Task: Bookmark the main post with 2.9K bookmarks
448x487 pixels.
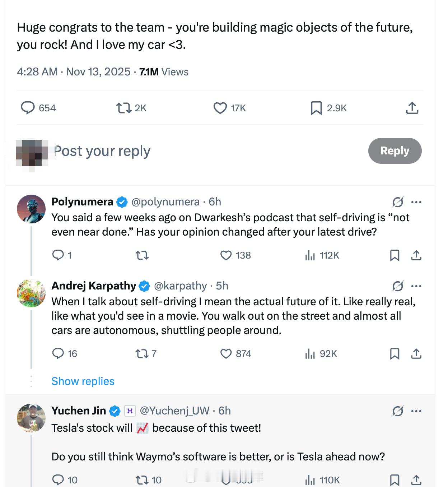Action: point(316,108)
